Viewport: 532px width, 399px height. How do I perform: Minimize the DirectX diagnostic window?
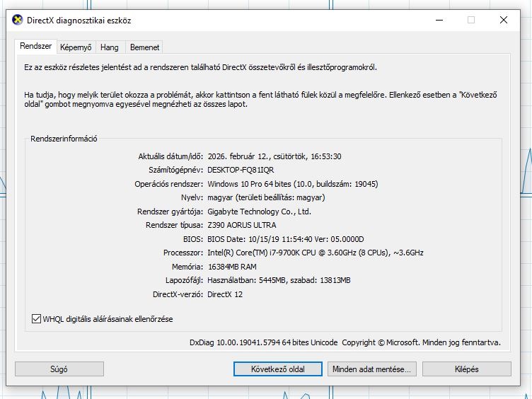439,20
